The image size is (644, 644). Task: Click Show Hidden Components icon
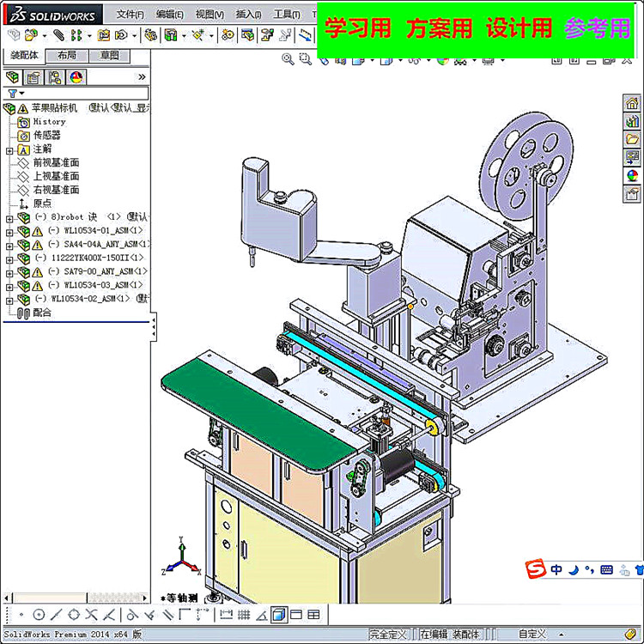click(150, 35)
